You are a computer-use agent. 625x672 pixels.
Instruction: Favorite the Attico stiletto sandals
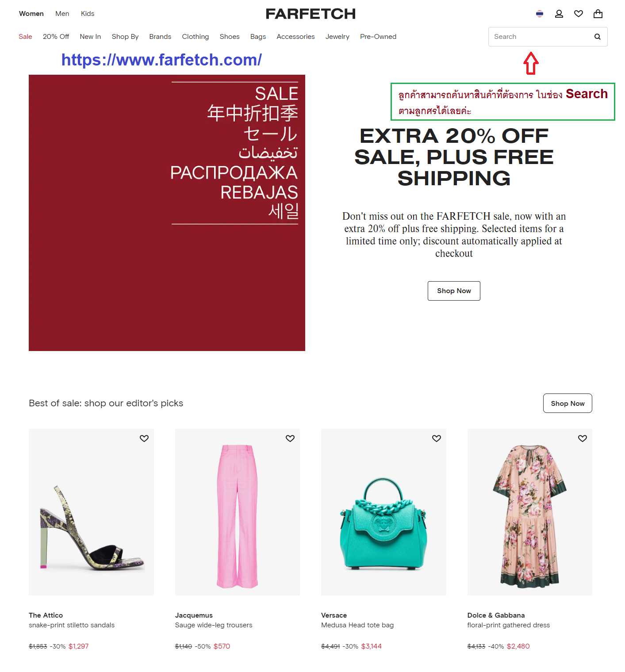tap(144, 438)
